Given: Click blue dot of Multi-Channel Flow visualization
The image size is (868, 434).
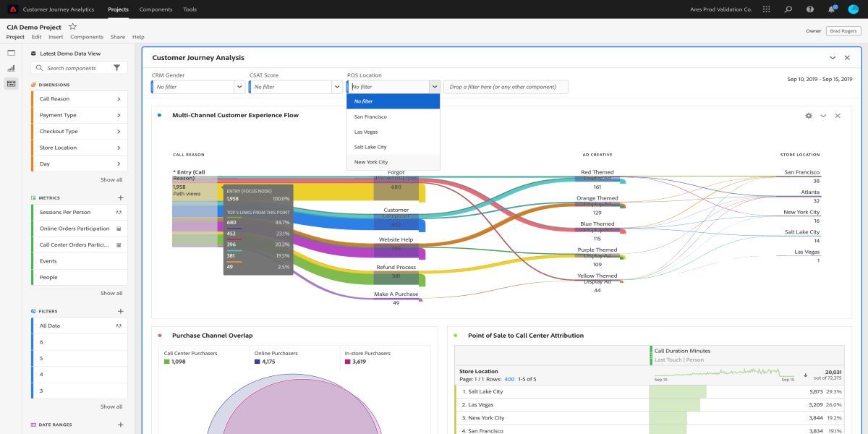Looking at the screenshot, I should click(159, 115).
